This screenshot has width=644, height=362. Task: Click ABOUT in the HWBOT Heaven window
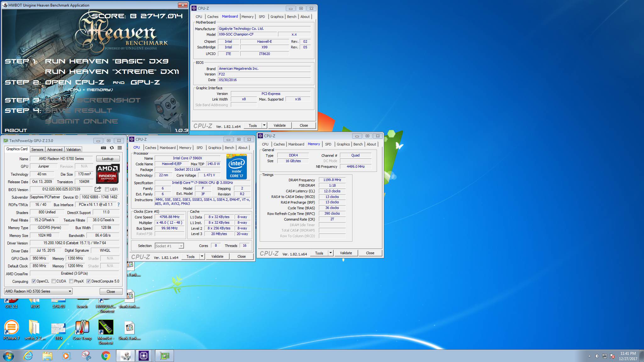click(x=16, y=130)
